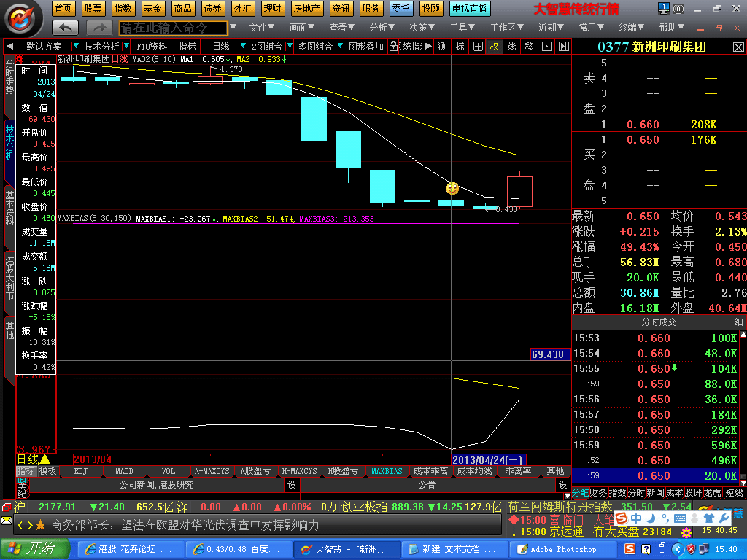747x560 pixels.
Task: Click the envelope icon beside news ticker
Action: pyautogui.click(x=7, y=521)
